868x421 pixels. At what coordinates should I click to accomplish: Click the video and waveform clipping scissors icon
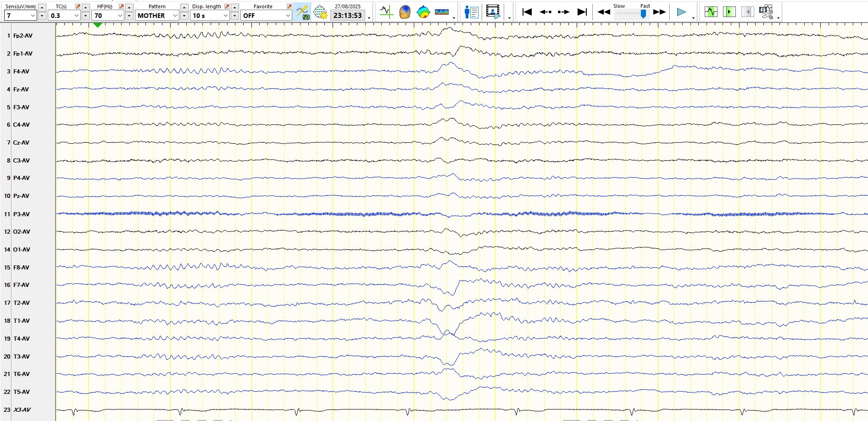coord(766,12)
